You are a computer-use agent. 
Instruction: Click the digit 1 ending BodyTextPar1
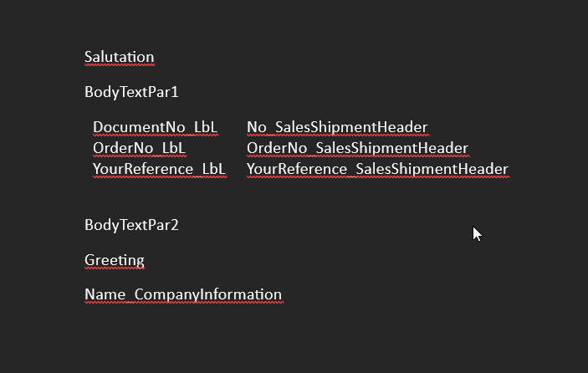pyautogui.click(x=175, y=93)
